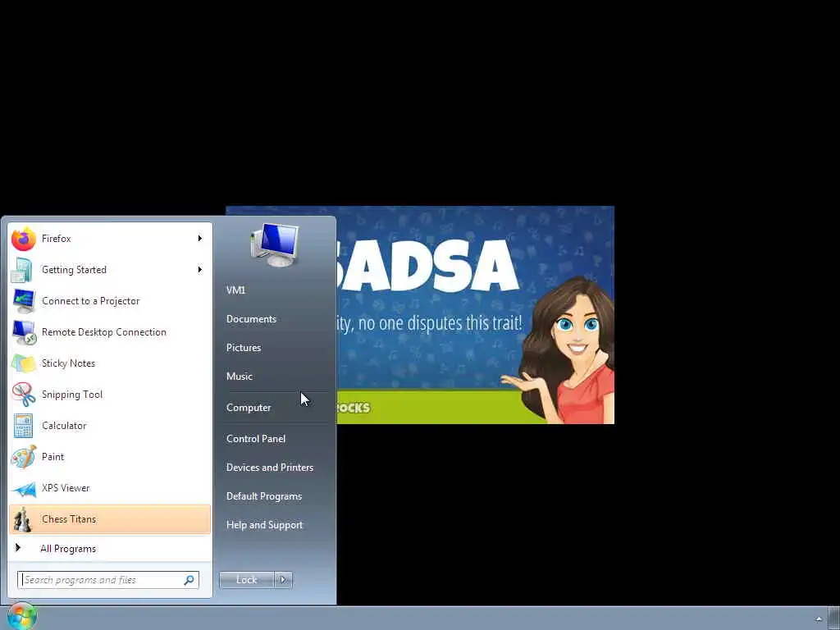
Task: Click the Windows Start orb
Action: 21,617
